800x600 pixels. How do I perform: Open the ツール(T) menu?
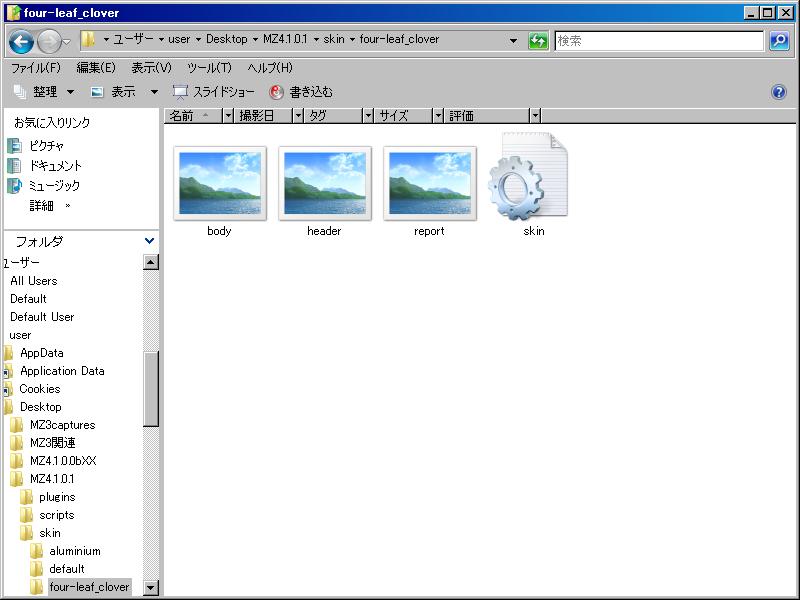click(x=209, y=68)
